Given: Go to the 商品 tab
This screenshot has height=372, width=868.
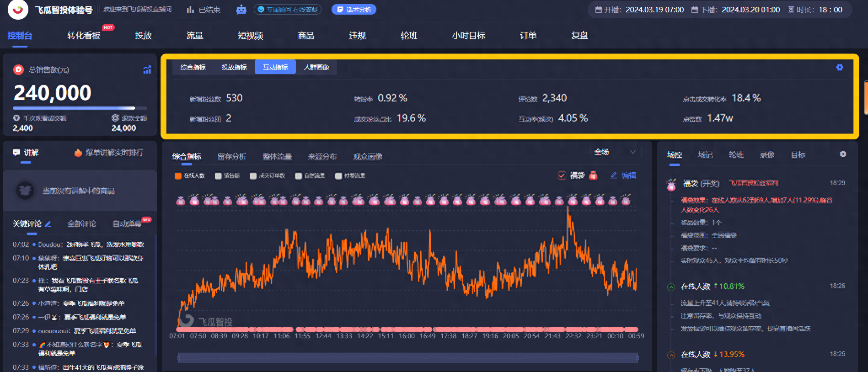Looking at the screenshot, I should 306,36.
